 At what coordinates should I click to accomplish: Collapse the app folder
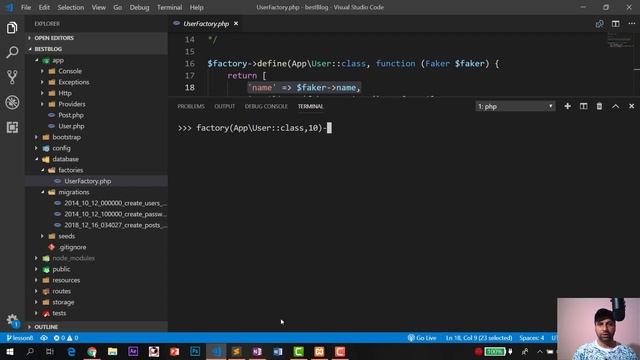[x=58, y=60]
